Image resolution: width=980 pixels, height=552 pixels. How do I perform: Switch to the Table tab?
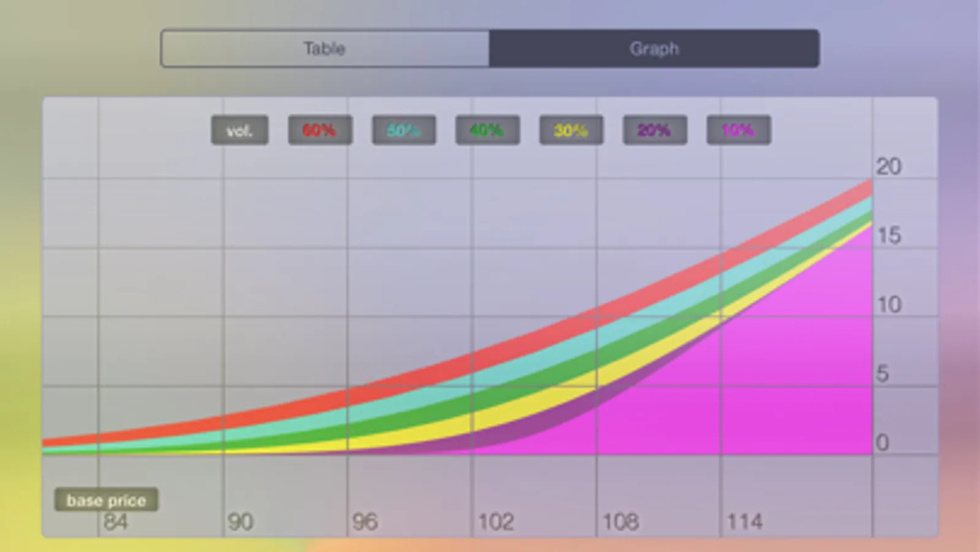(325, 48)
